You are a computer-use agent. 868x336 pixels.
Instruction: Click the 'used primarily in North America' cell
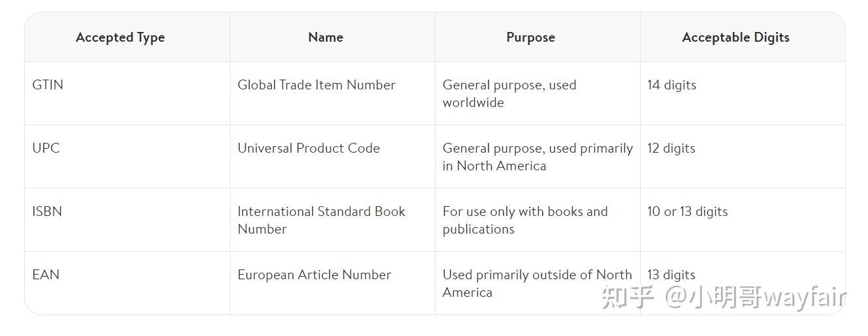tap(538, 157)
